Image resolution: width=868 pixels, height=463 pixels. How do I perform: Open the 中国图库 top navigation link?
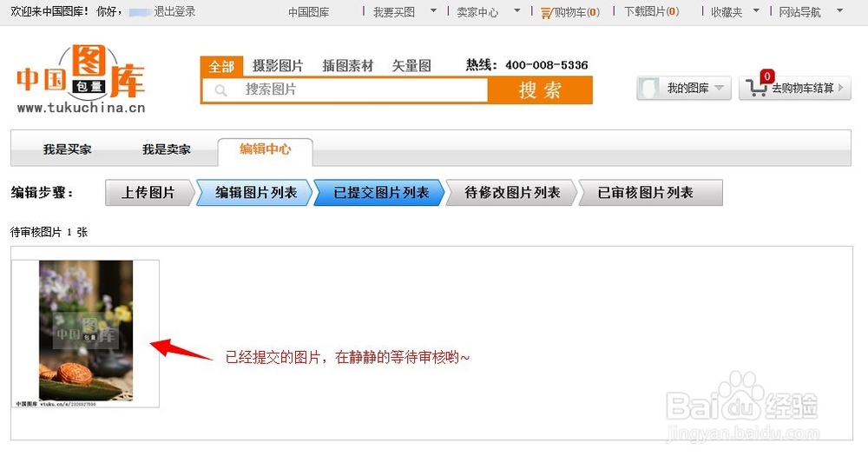[309, 11]
